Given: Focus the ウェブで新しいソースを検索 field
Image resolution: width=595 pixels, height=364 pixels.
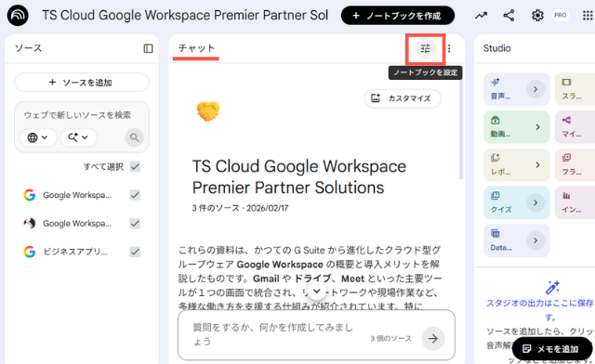Looking at the screenshot, I should coord(78,115).
